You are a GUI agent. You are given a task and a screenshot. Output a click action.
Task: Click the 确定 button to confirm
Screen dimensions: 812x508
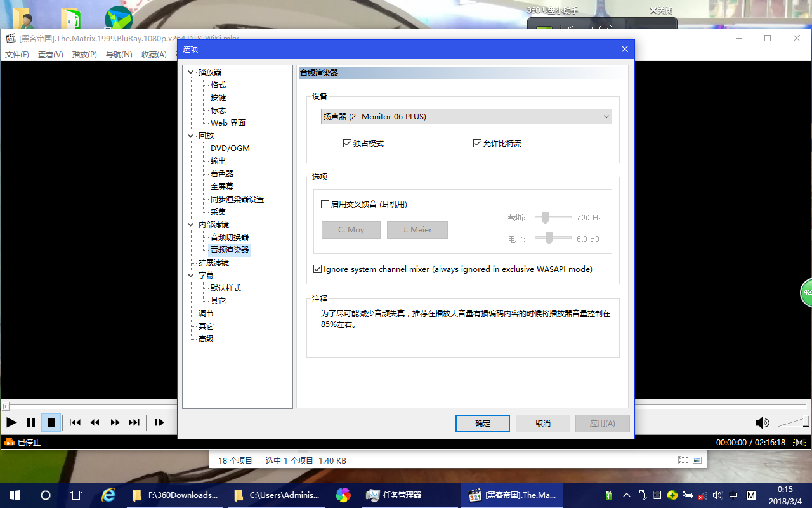tap(482, 423)
